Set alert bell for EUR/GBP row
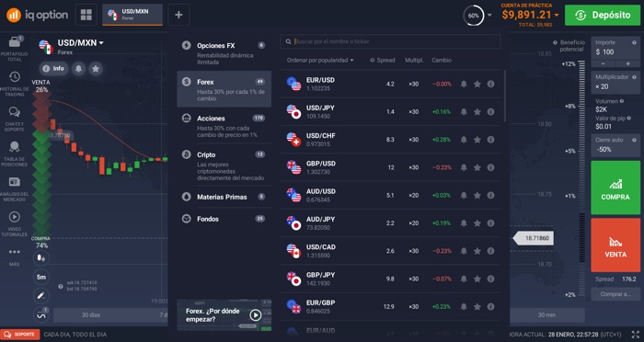Screen dimensions: 644x342 [464, 307]
